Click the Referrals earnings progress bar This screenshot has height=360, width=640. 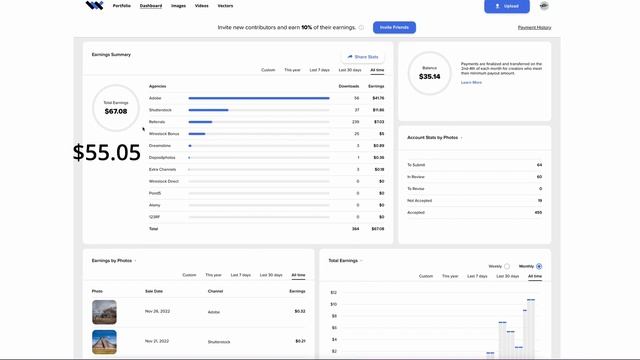[259, 122]
